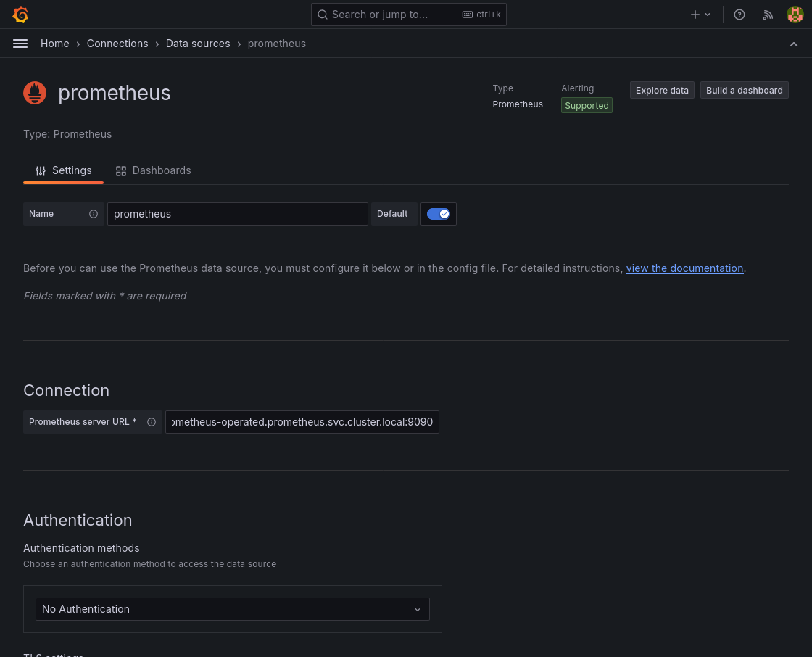Image resolution: width=812 pixels, height=657 pixels.
Task: Switch to the Dashboards tab
Action: [x=154, y=170]
